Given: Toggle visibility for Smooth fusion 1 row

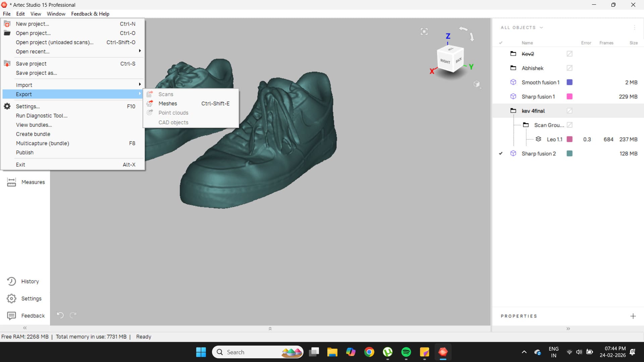Looking at the screenshot, I should (x=500, y=82).
